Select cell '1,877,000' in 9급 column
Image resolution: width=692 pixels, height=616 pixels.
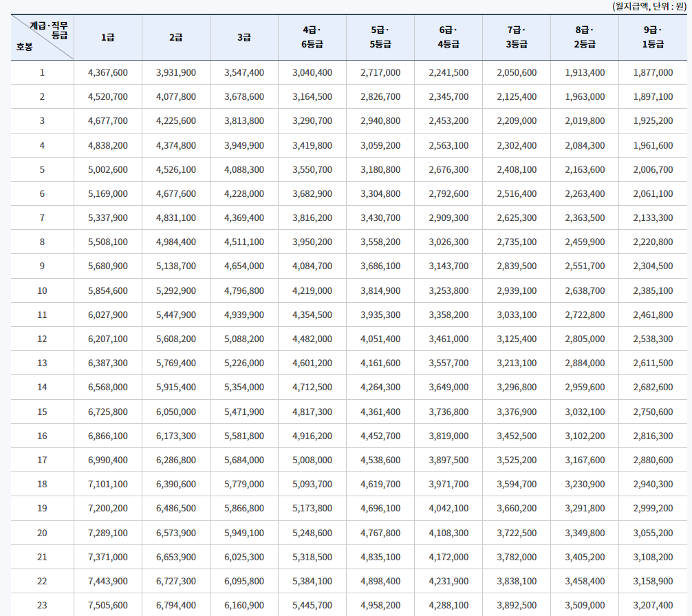653,72
